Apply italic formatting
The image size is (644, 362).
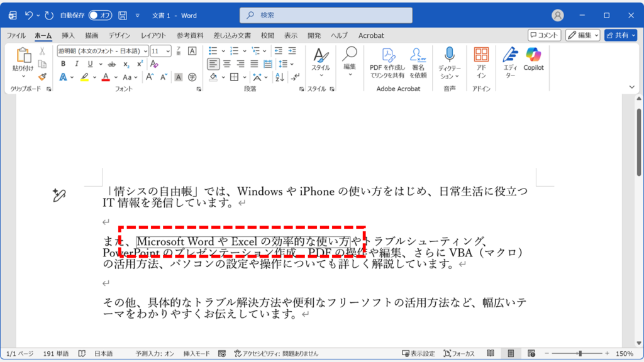pos(77,63)
